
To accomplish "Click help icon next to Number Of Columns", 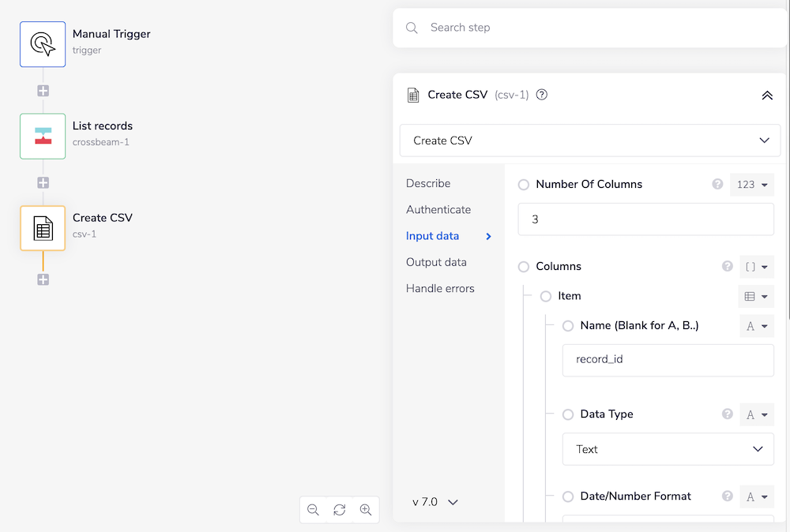I will click(x=717, y=184).
